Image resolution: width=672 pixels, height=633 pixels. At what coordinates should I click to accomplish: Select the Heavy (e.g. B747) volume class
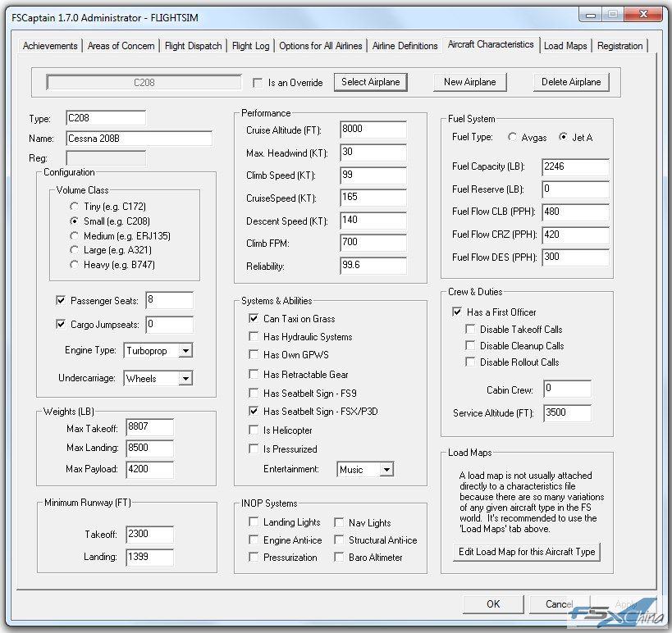74,265
